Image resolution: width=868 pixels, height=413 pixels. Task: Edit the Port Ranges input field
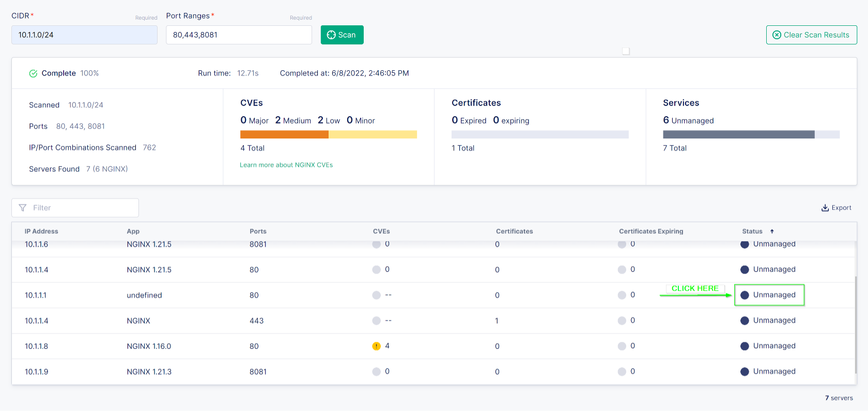click(x=239, y=35)
